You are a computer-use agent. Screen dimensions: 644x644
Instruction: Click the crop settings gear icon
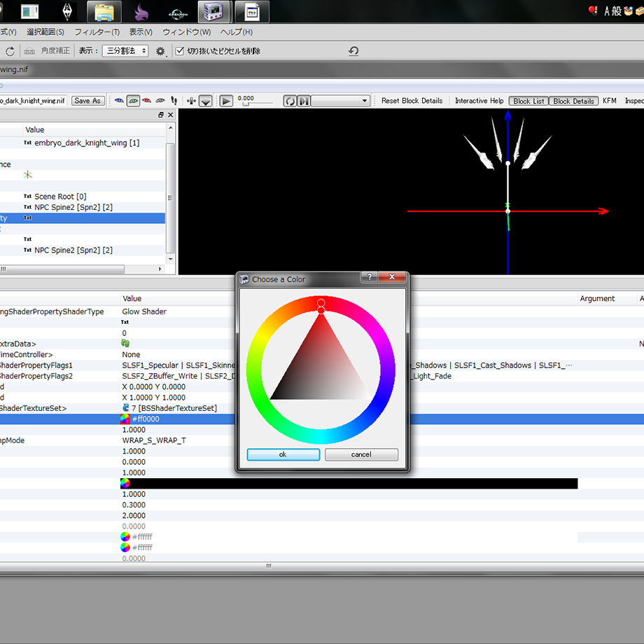tap(160, 51)
